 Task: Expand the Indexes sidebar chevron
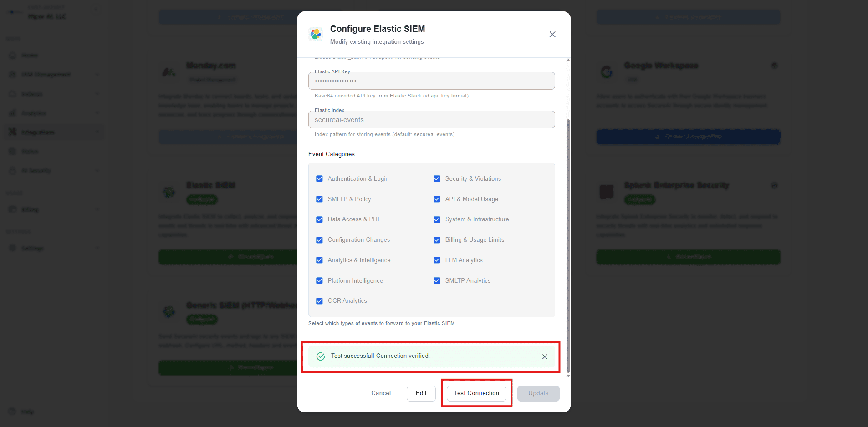point(97,94)
